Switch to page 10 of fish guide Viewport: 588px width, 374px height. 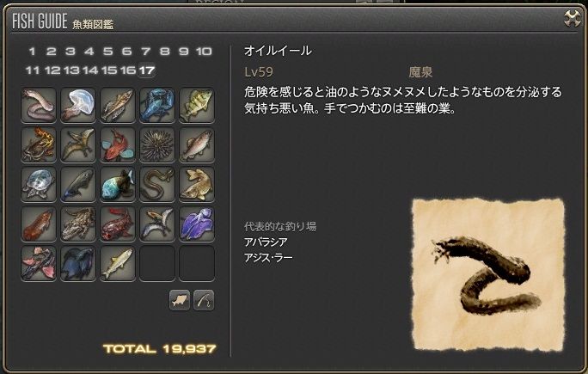click(204, 52)
